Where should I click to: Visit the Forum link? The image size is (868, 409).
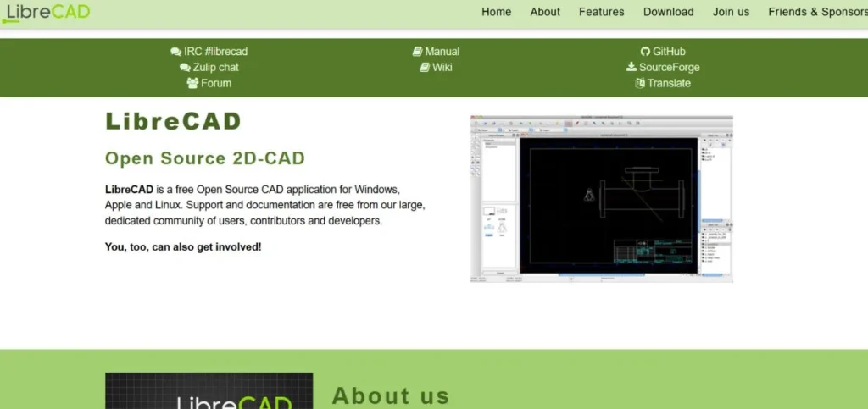point(216,84)
